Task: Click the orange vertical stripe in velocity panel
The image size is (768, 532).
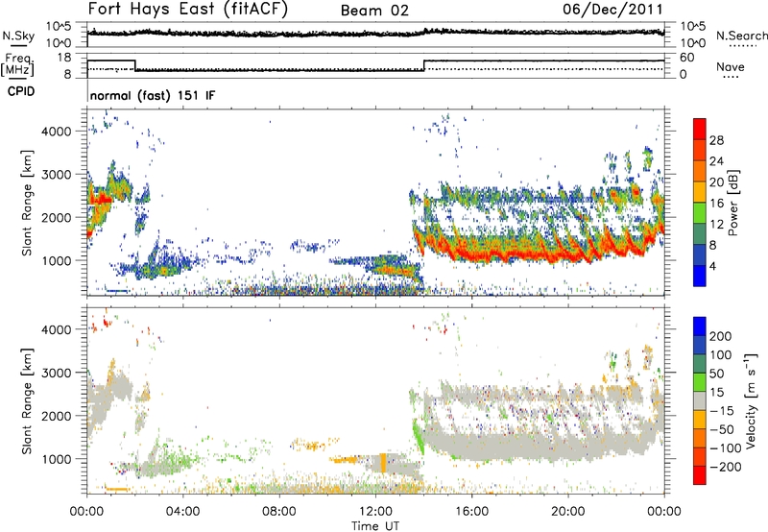Action: coord(383,463)
